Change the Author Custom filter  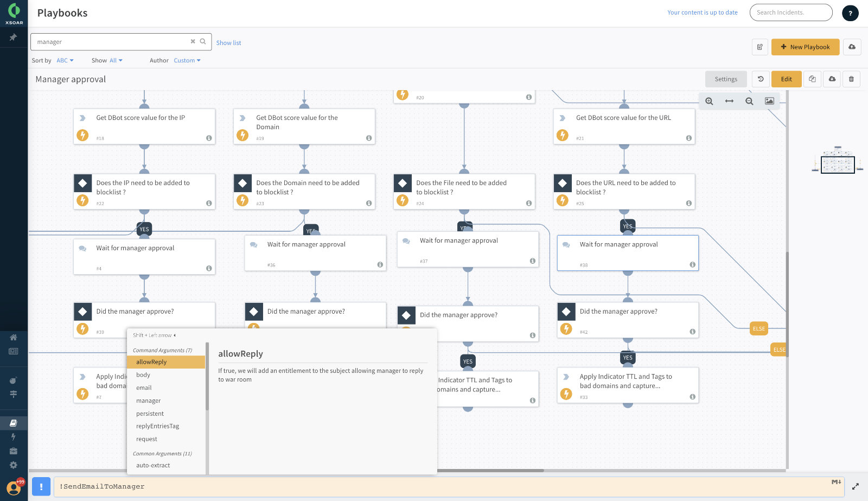[187, 60]
